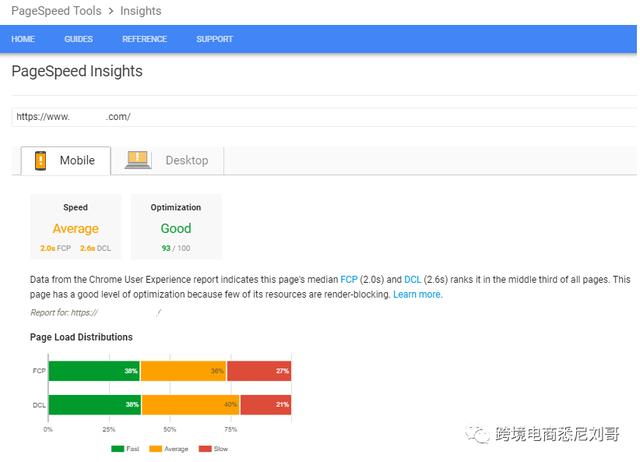Viewport: 640px width, 462px height.
Task: Click the green FCP 38% bar segment
Action: click(x=94, y=371)
